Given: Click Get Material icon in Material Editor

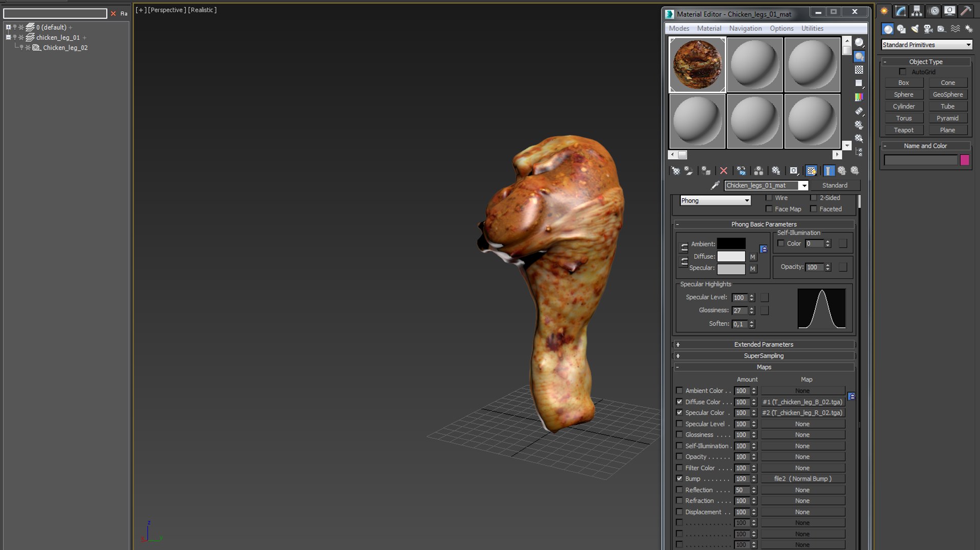Looking at the screenshot, I should tap(675, 171).
